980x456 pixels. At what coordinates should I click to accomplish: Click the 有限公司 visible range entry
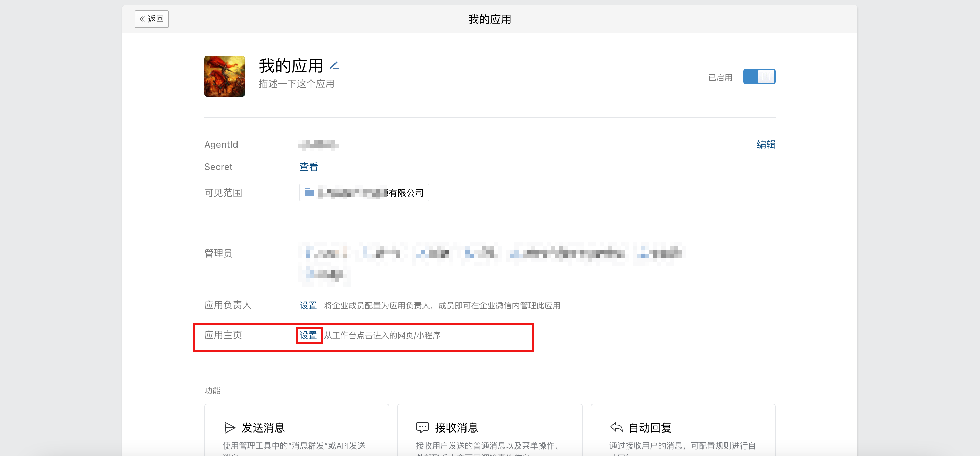click(x=364, y=193)
